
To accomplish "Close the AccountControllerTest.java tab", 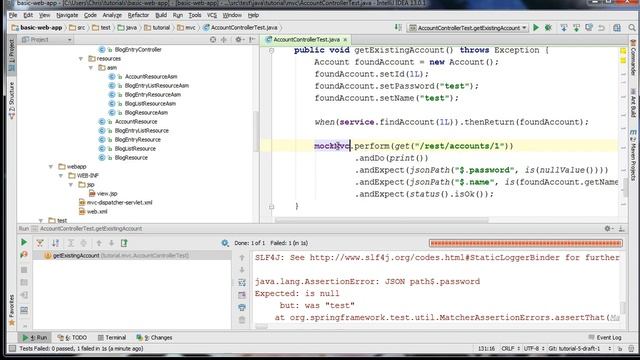I will 345,40.
